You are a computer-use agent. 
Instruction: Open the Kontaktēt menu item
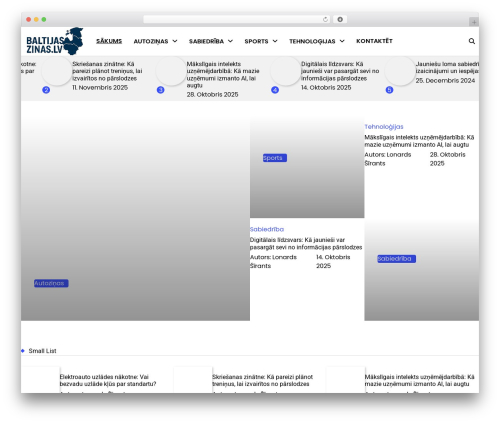click(374, 41)
